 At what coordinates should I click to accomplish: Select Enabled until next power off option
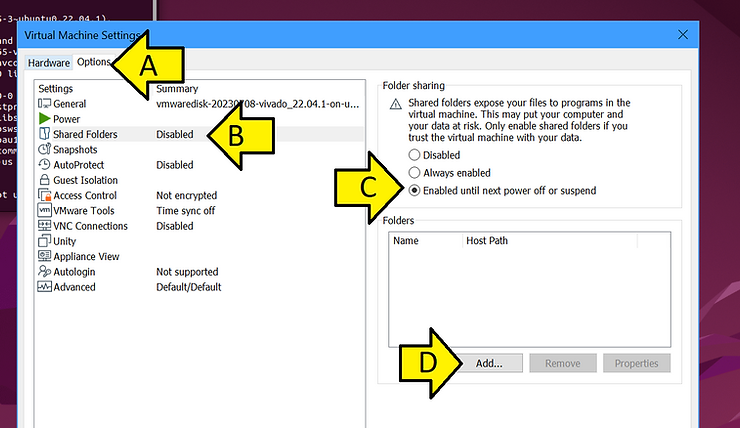414,190
